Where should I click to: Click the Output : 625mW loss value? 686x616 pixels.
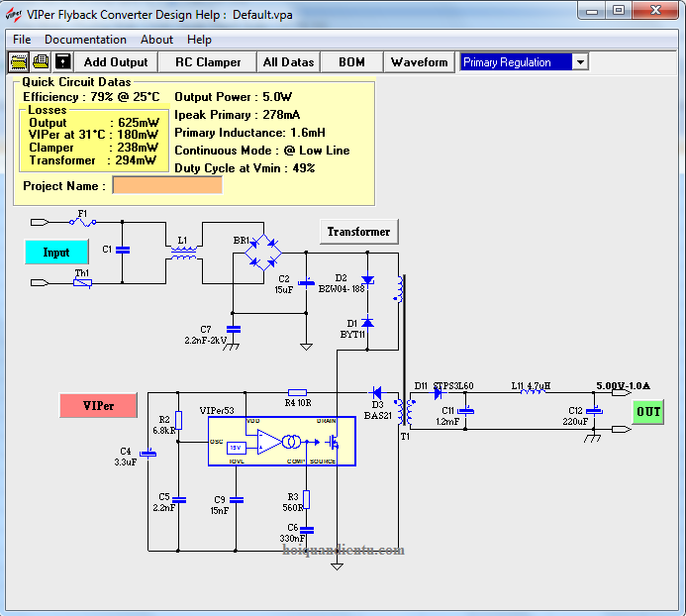click(94, 123)
